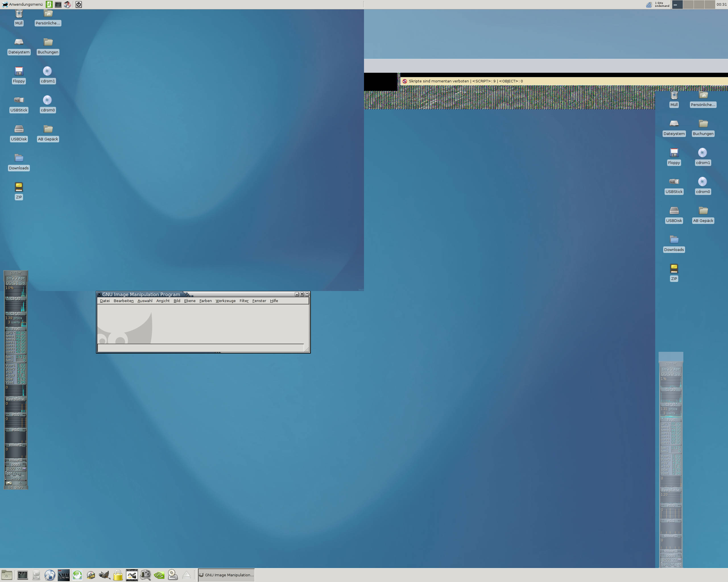Open the Filter menu in GIMP
Image resolution: width=728 pixels, height=582 pixels.
[x=244, y=301]
